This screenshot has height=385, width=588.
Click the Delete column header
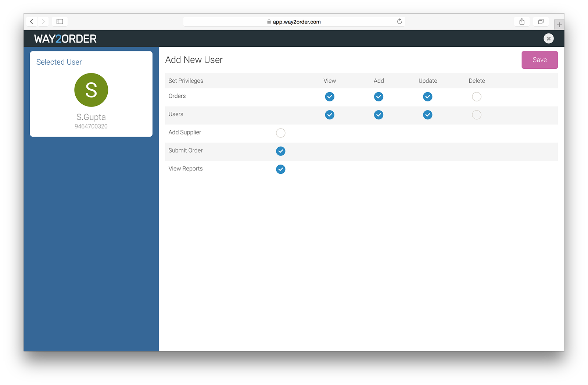pos(477,81)
